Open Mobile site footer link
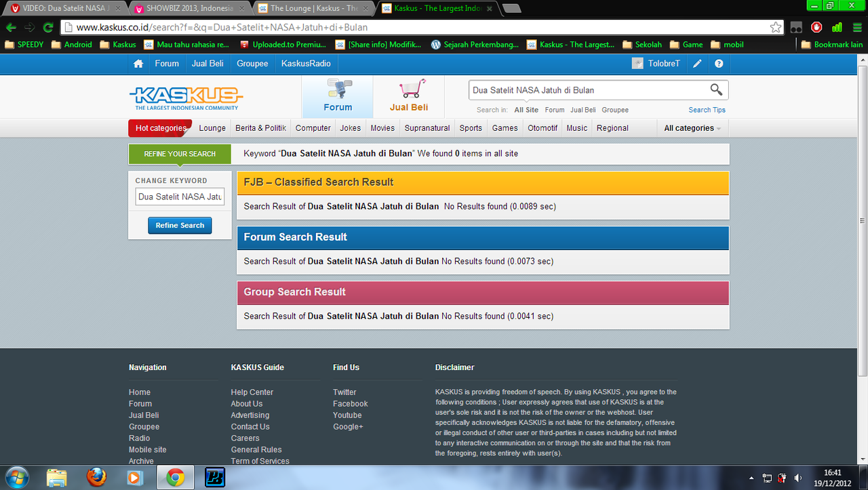Screen dimensions: 868x490 (x=148, y=450)
